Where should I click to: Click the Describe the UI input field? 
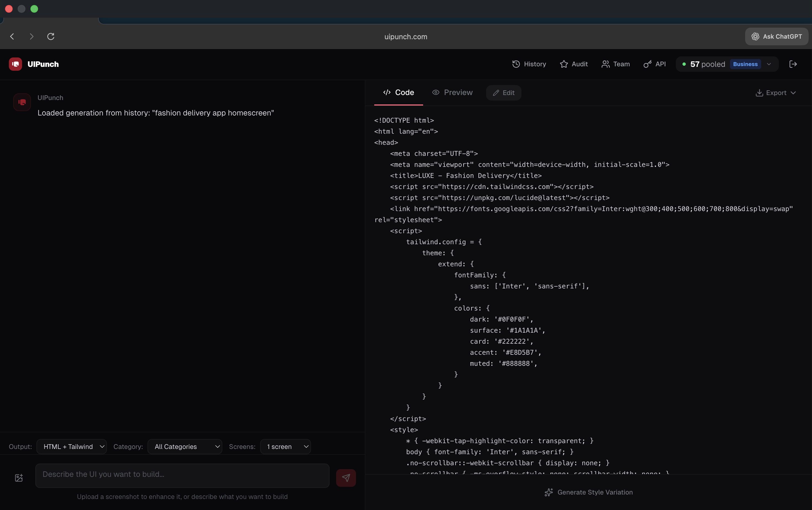182,475
